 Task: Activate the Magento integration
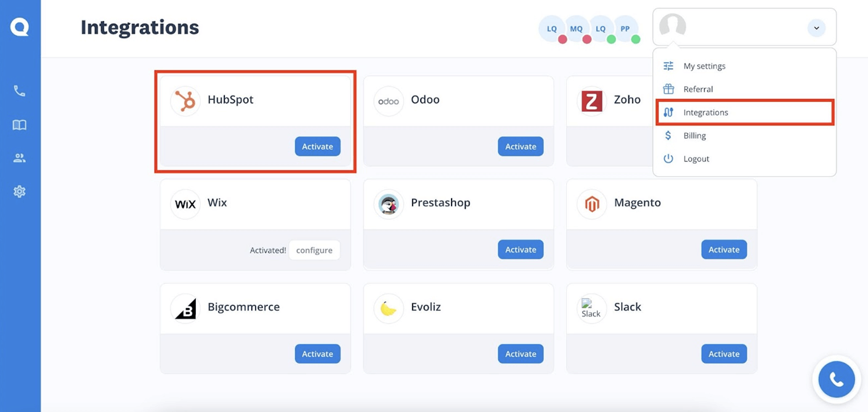[724, 250]
